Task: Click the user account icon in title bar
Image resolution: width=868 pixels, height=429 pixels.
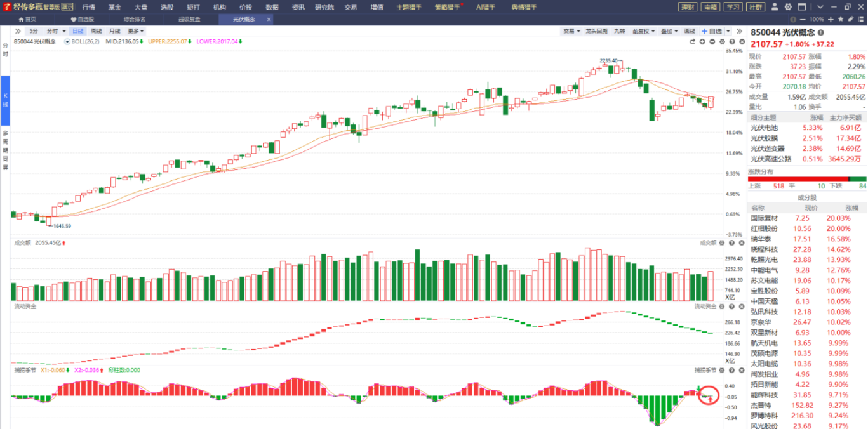Action: 775,7
